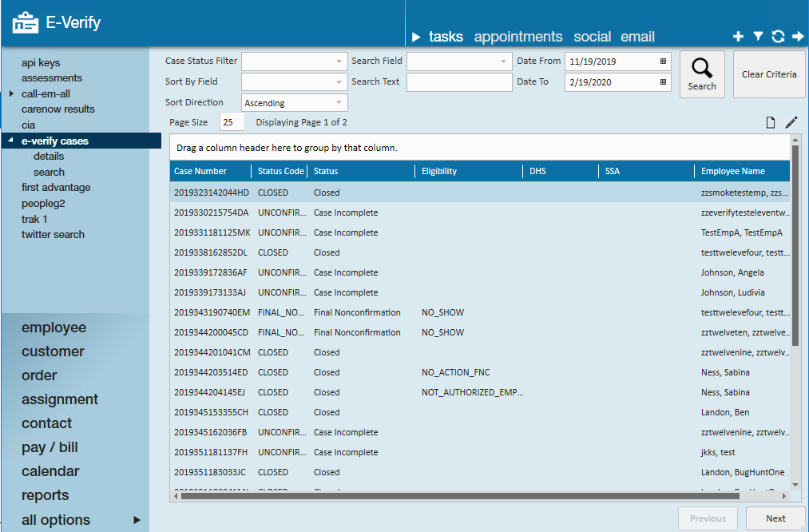Screen dimensions: 809x532
Task: Expand the call-em-all tree node
Action: tap(11, 93)
